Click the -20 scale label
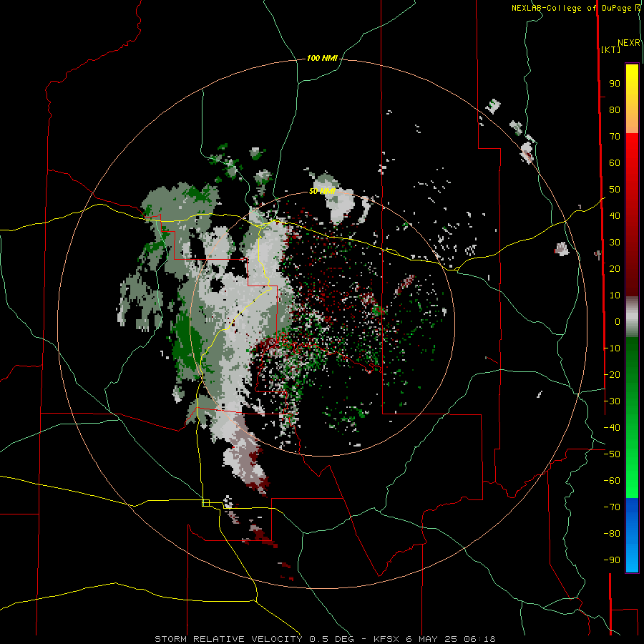This screenshot has height=644, width=644. (x=612, y=374)
